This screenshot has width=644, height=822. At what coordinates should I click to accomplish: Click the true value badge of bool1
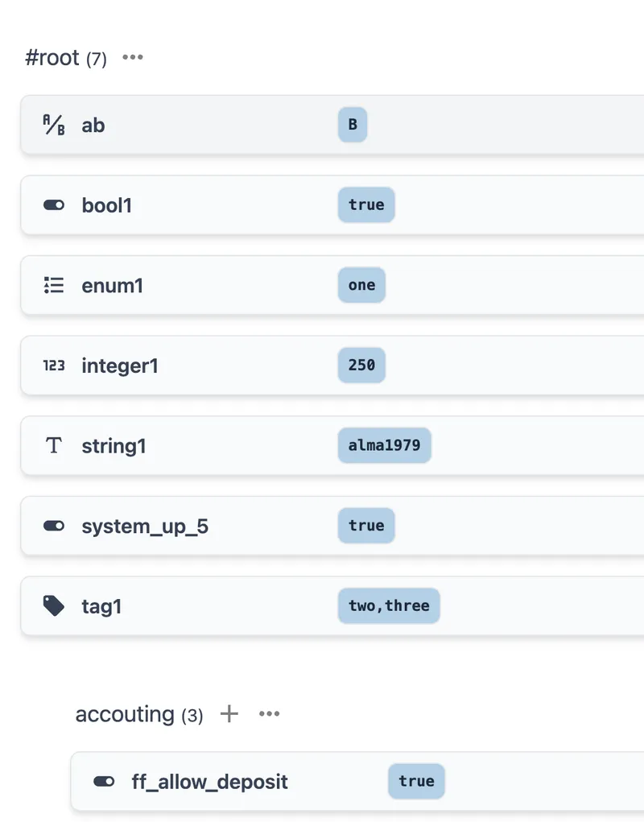(x=366, y=204)
